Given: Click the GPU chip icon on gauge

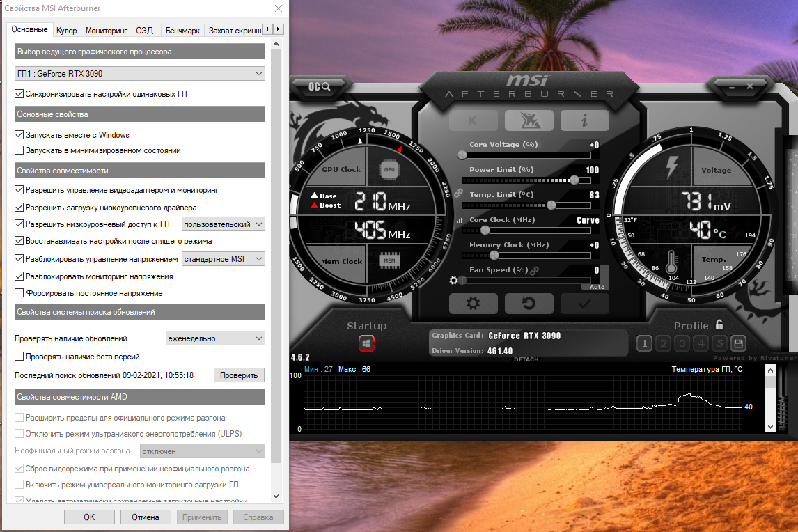Looking at the screenshot, I should [389, 169].
